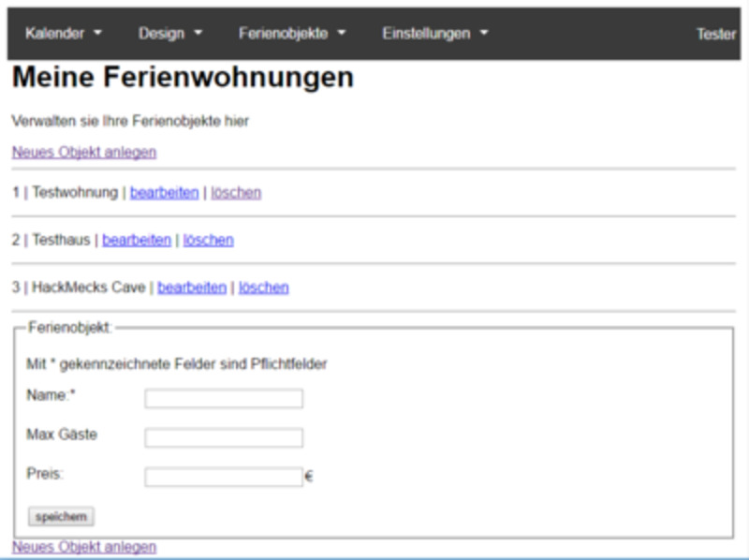Viewport: 749px width, 560px height.
Task: Expand the Kalender dropdown arrow
Action: [x=97, y=34]
